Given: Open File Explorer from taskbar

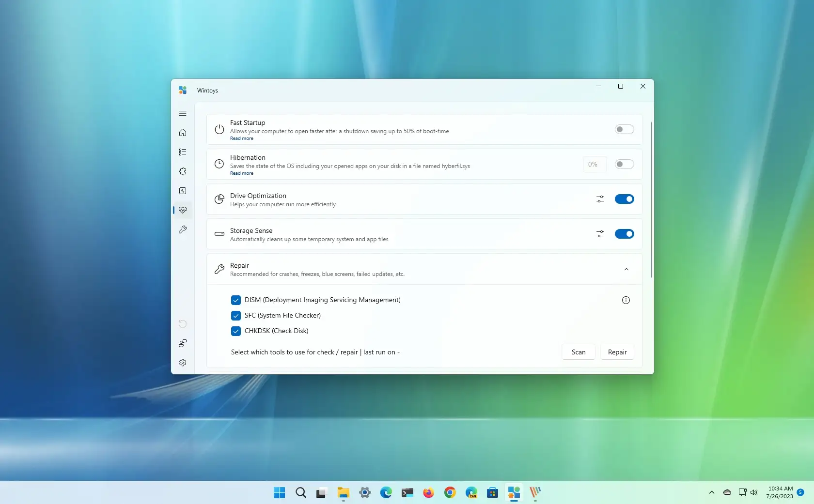Looking at the screenshot, I should [x=344, y=493].
